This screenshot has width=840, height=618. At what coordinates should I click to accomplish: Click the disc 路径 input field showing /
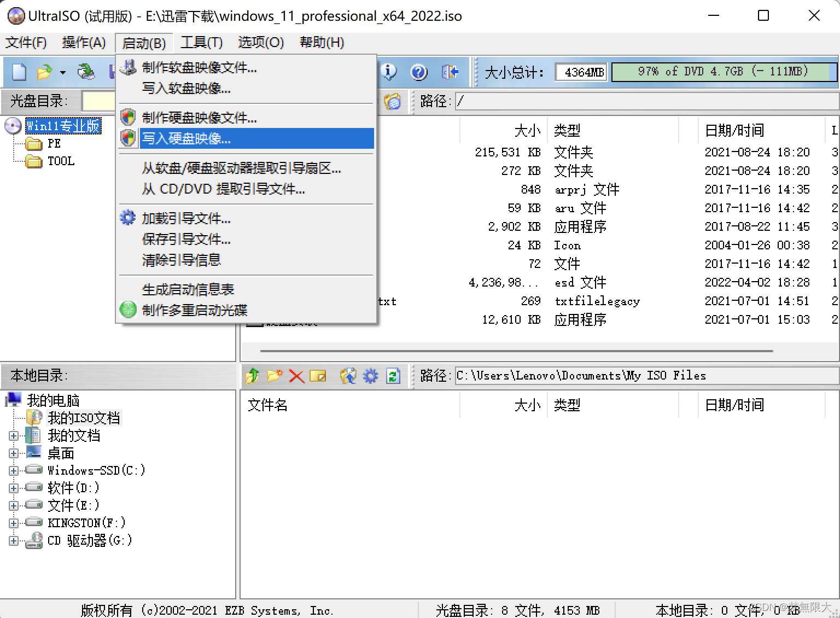[x=647, y=101]
